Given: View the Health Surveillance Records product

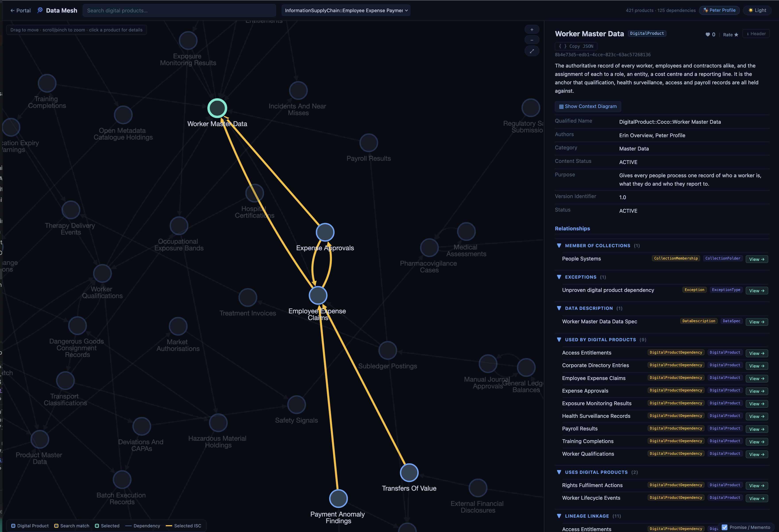Looking at the screenshot, I should pos(757,416).
